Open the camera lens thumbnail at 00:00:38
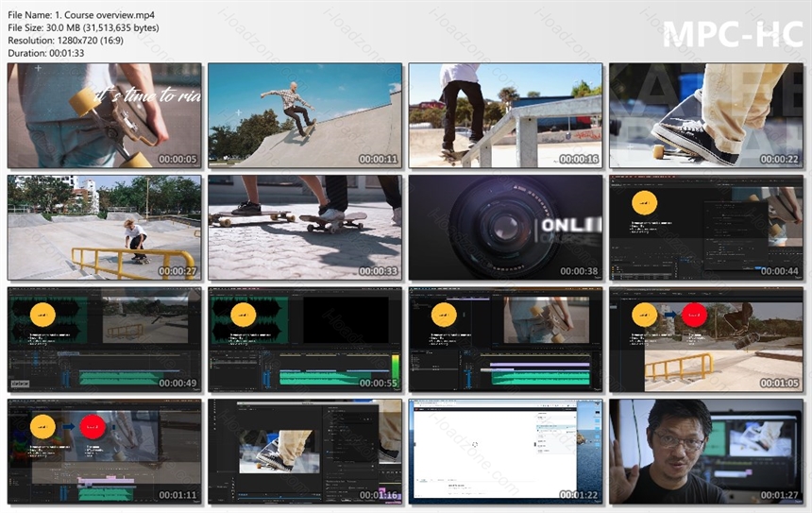Screen dimensions: 812x513 [505, 228]
